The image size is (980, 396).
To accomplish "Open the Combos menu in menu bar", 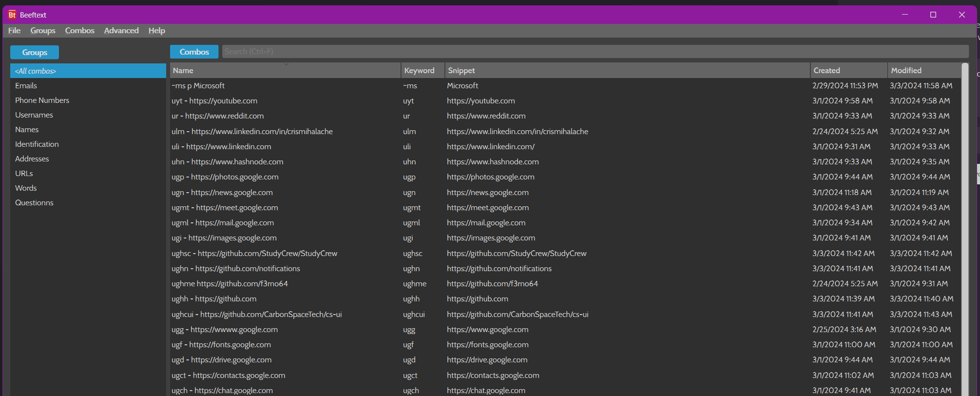I will [x=80, y=30].
